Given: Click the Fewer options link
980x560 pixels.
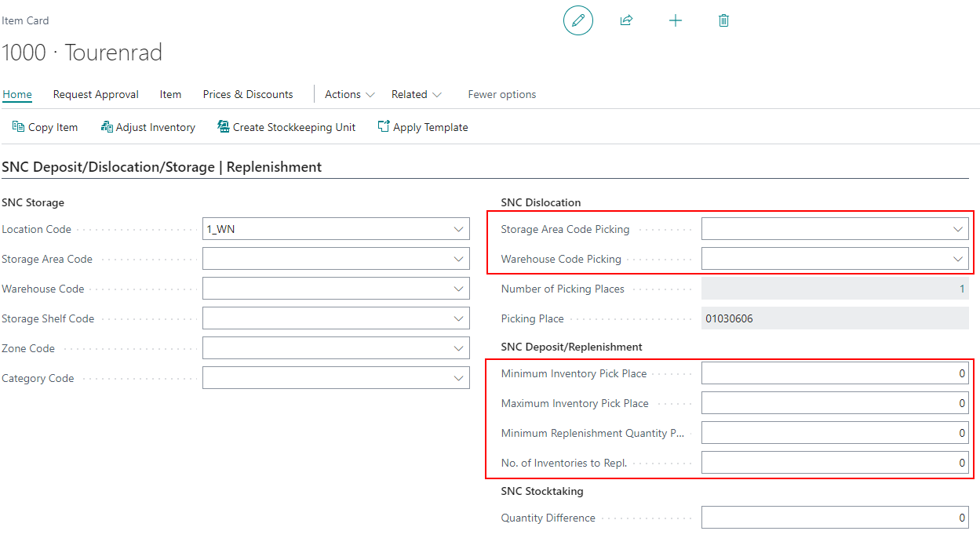Looking at the screenshot, I should click(x=502, y=94).
